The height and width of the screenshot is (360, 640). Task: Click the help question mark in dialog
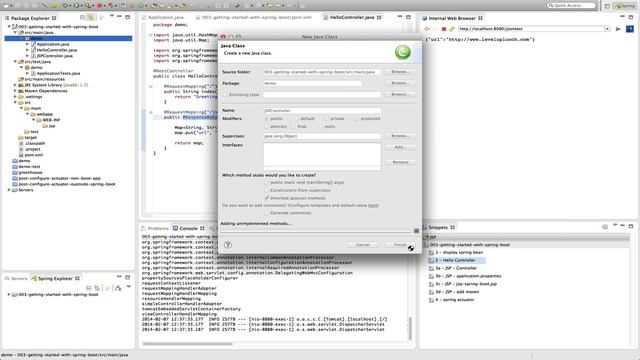tap(228, 244)
